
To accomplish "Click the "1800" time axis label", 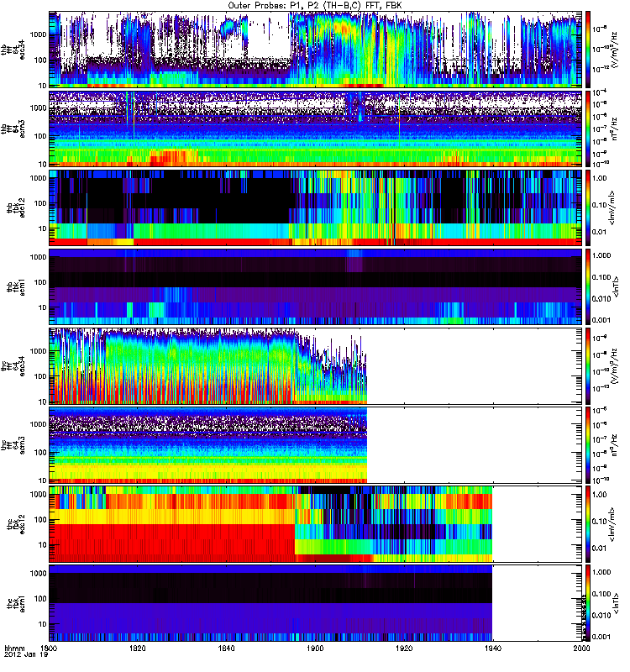I will point(49,648).
